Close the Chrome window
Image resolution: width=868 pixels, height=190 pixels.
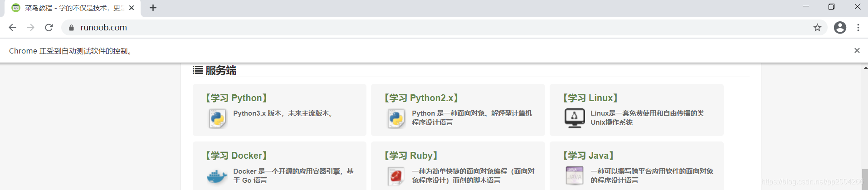[x=857, y=6]
